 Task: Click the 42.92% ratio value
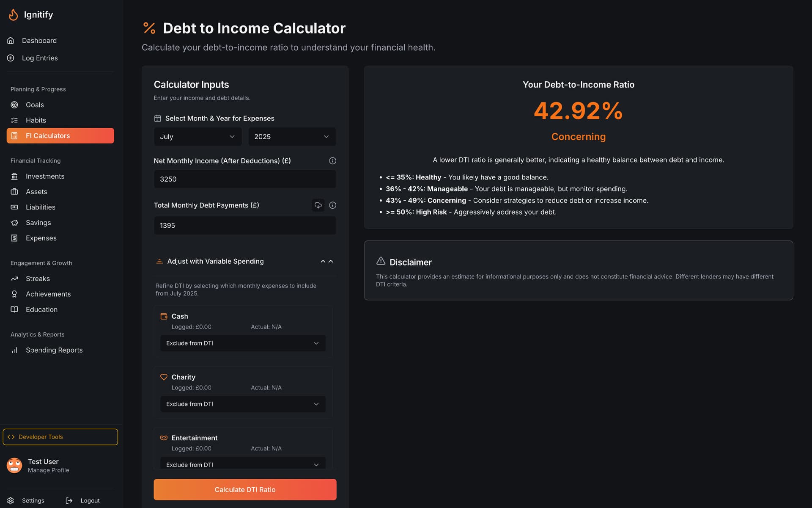pyautogui.click(x=578, y=111)
